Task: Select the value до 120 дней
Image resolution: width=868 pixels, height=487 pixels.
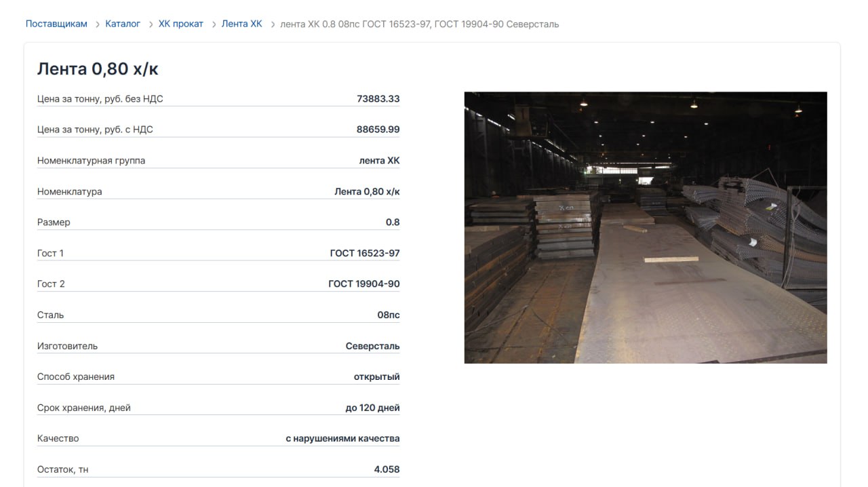Action: [373, 408]
